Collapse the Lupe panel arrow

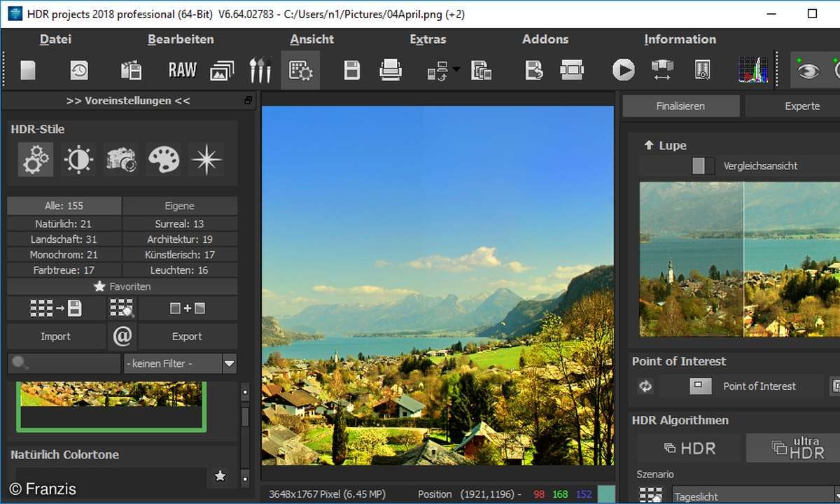point(648,146)
